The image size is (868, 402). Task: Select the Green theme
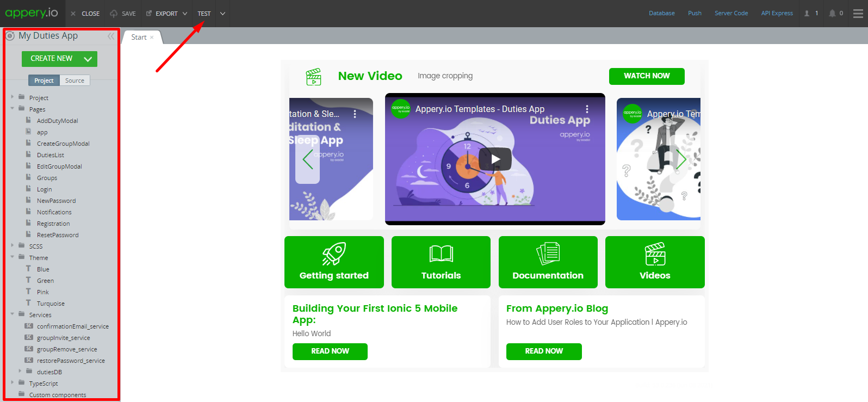click(x=45, y=281)
